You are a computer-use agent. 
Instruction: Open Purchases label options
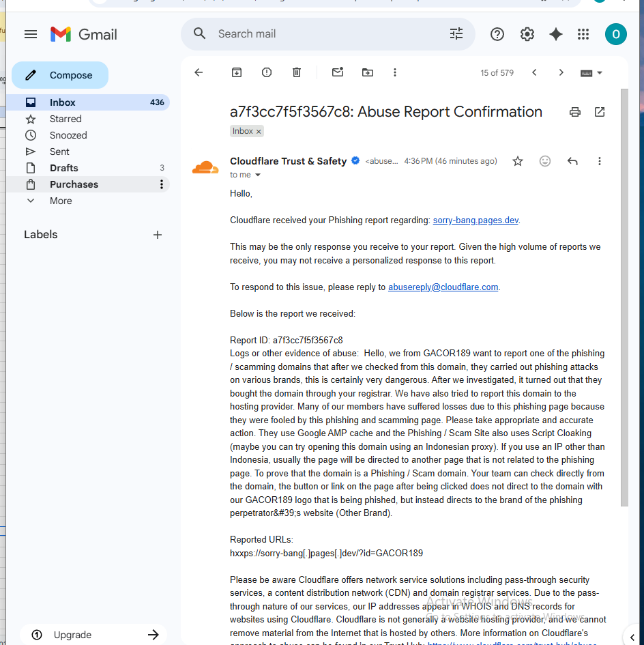[x=162, y=184]
